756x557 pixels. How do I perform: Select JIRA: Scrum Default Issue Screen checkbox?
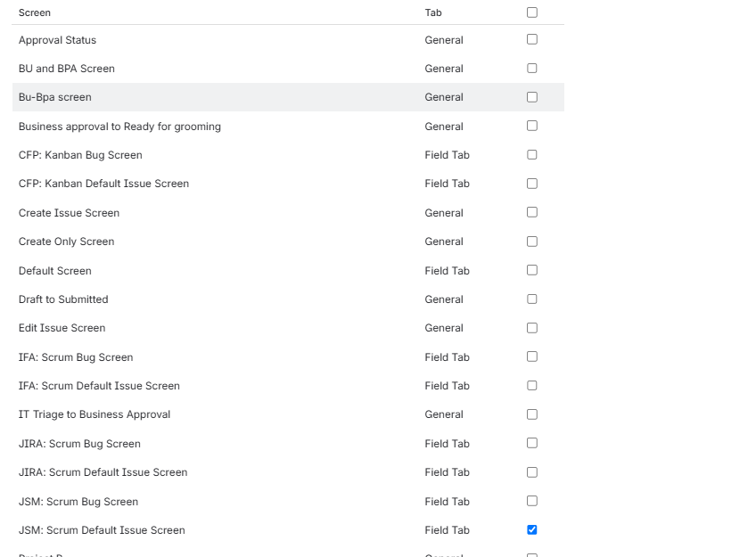click(x=532, y=472)
